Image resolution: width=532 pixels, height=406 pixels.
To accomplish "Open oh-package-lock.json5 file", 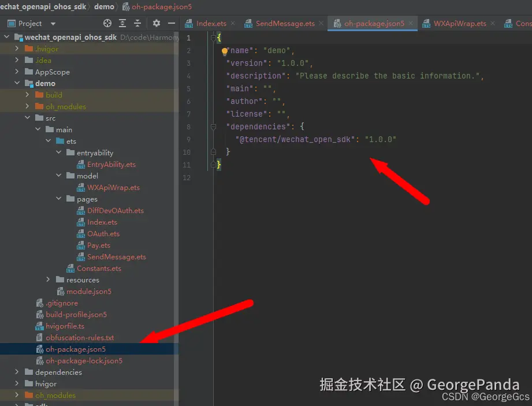I will click(x=84, y=360).
